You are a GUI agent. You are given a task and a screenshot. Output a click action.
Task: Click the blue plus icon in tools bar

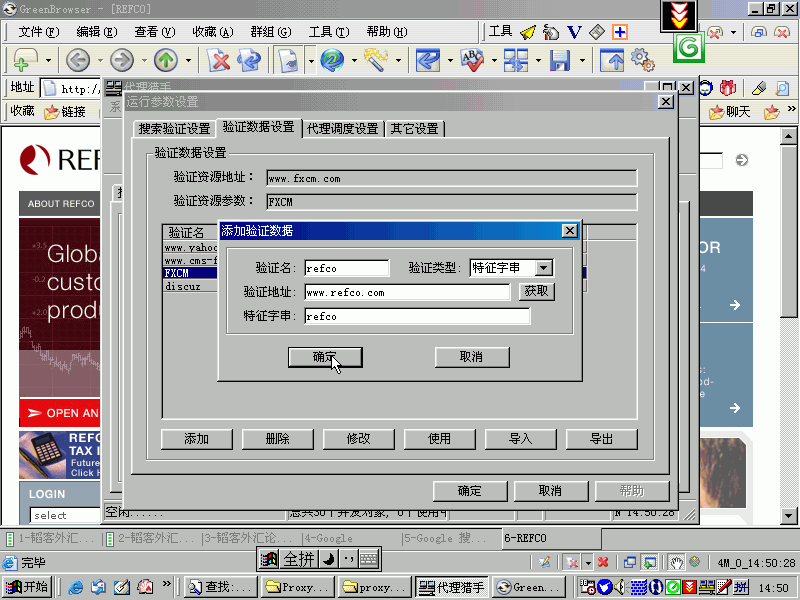click(x=619, y=32)
